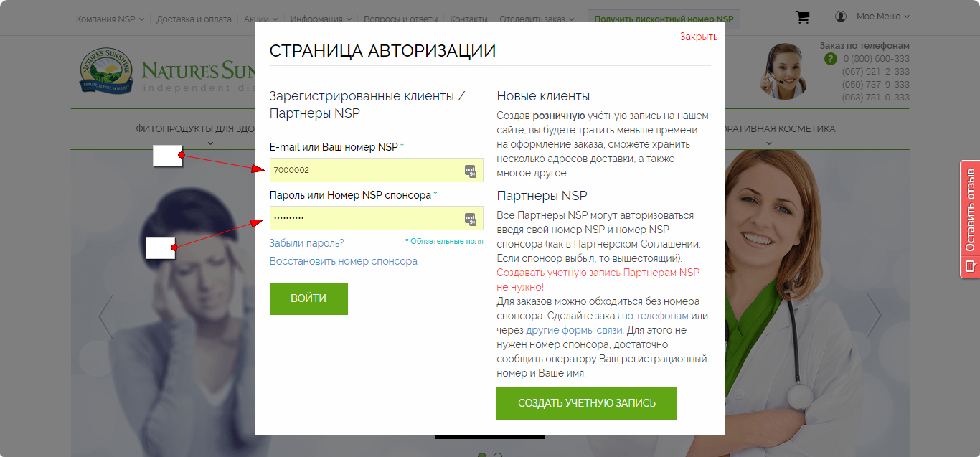
Task: Click the green question mark icon
Action: coord(831,59)
